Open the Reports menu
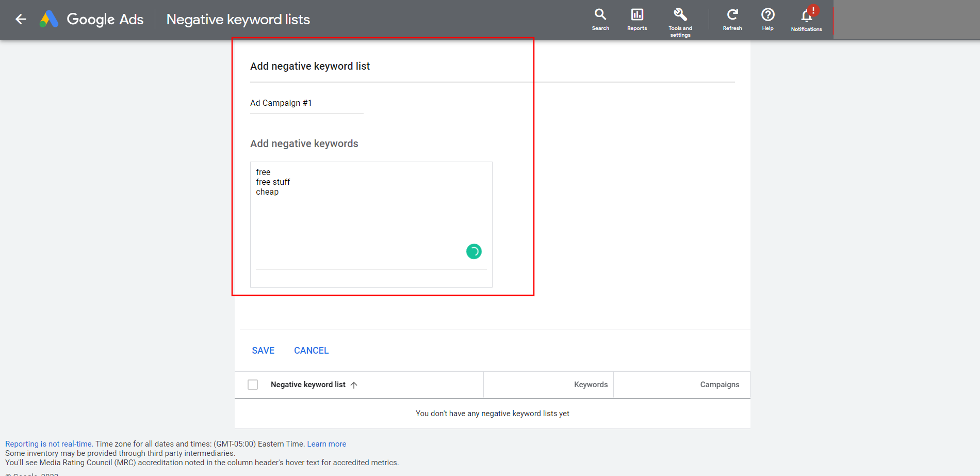The height and width of the screenshot is (476, 980). coord(637,20)
